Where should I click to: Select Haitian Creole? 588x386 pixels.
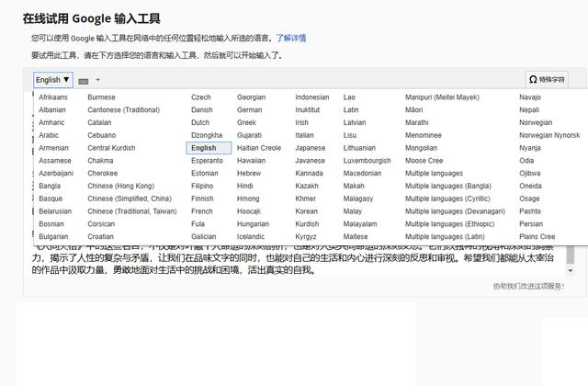(259, 148)
